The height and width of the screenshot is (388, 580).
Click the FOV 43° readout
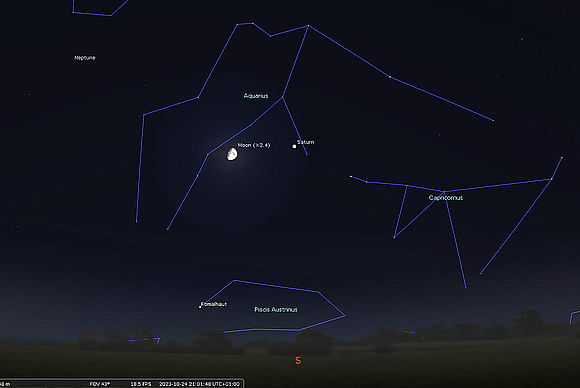pyautogui.click(x=100, y=384)
